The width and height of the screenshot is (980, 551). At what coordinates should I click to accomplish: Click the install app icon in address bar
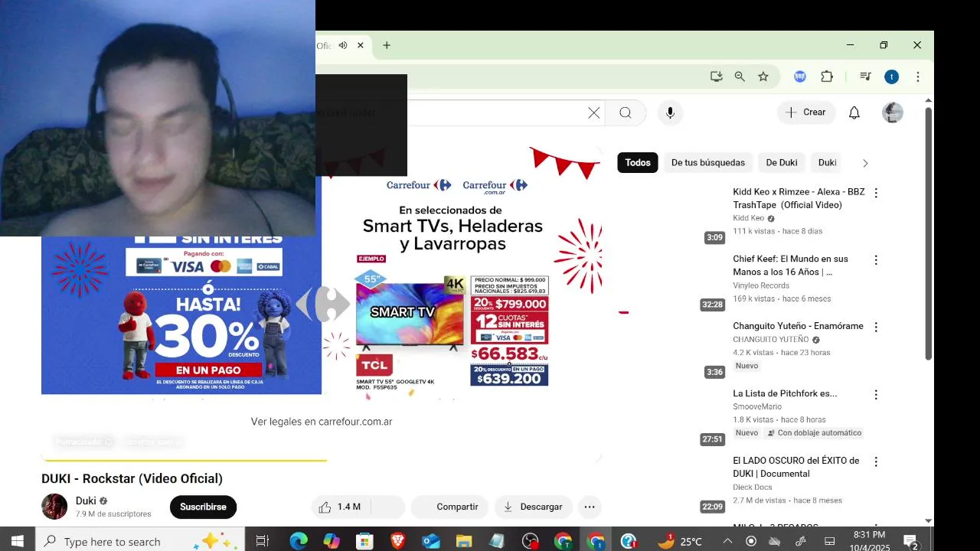coord(717,77)
